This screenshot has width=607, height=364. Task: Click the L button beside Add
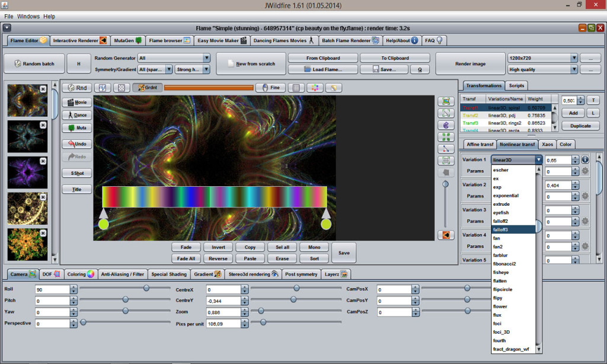coord(593,113)
